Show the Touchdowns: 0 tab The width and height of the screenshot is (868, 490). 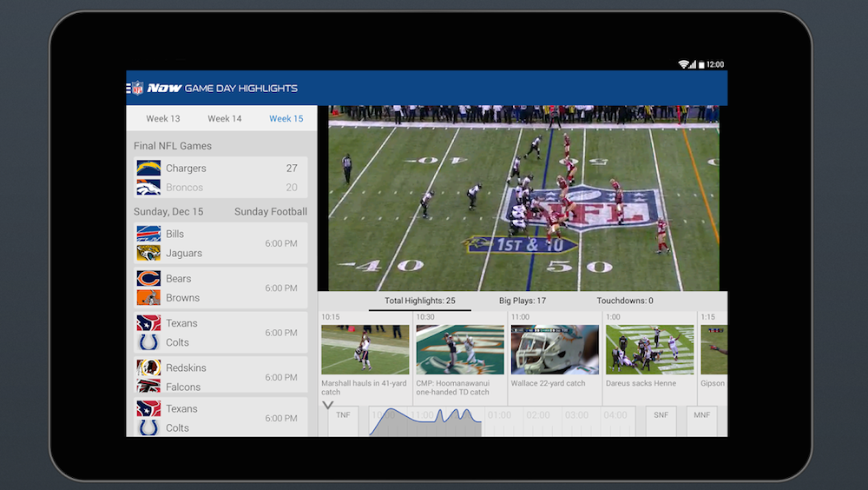coord(624,301)
